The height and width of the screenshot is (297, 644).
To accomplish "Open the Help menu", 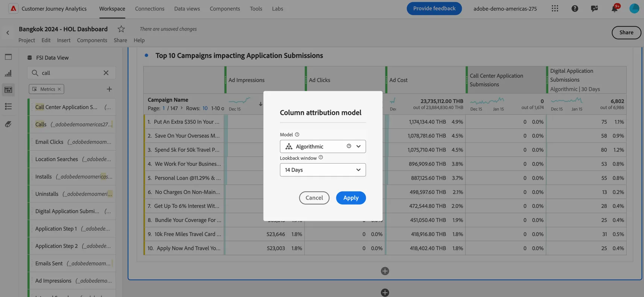I will 139,40.
